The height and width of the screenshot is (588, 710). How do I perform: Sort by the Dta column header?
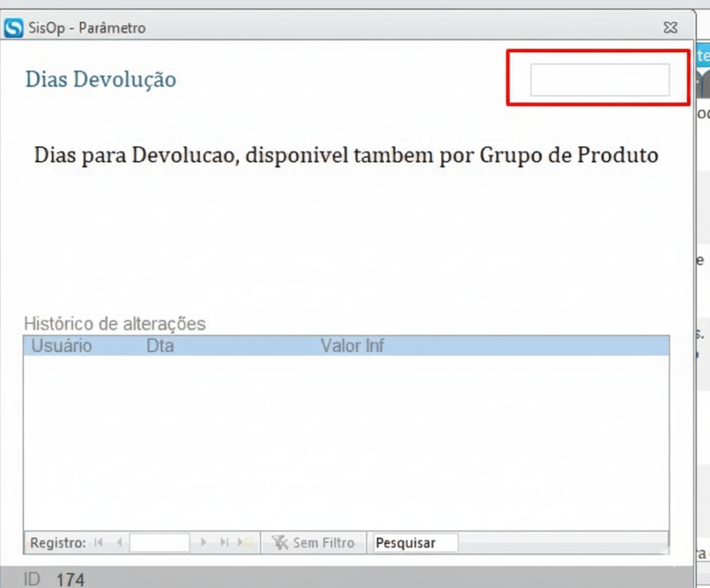click(160, 345)
